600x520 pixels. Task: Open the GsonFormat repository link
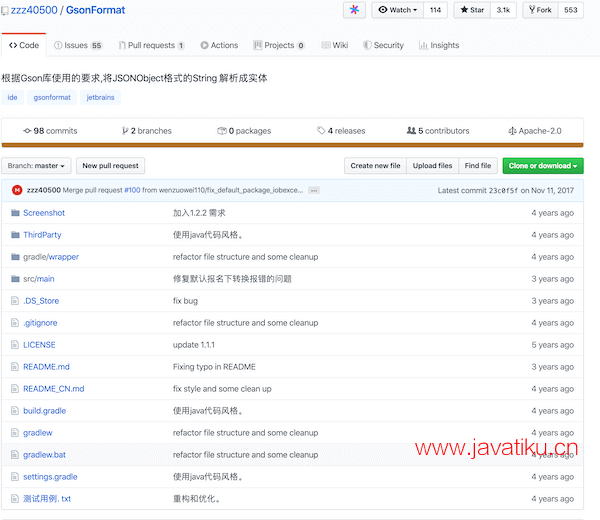[95, 10]
